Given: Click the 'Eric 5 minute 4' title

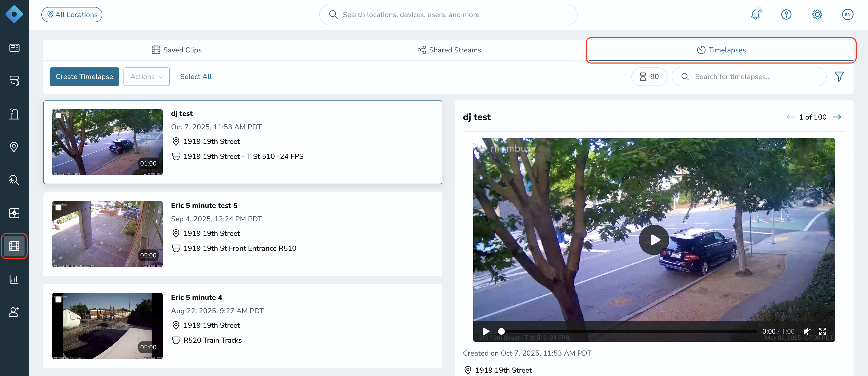Looking at the screenshot, I should (196, 297).
